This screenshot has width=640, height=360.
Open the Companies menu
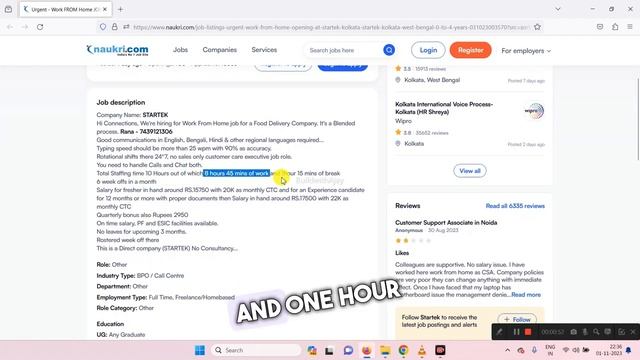coord(220,50)
